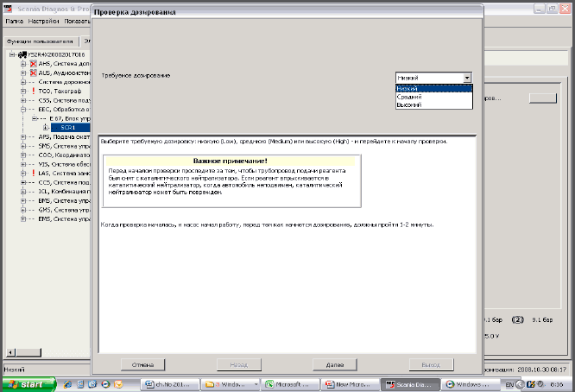The image size is (575, 392).
Task: Expand the SCR1 tree node
Action: [x=46, y=128]
